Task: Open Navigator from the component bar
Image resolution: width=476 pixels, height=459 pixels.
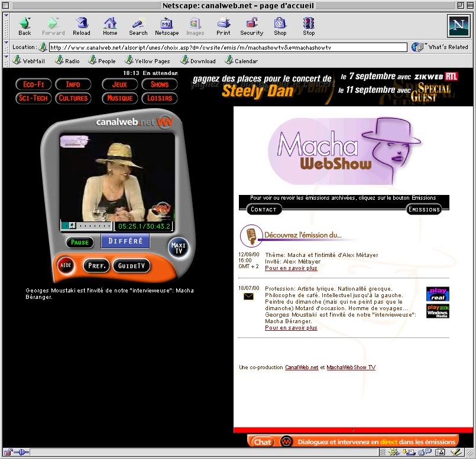Action: coord(394,453)
